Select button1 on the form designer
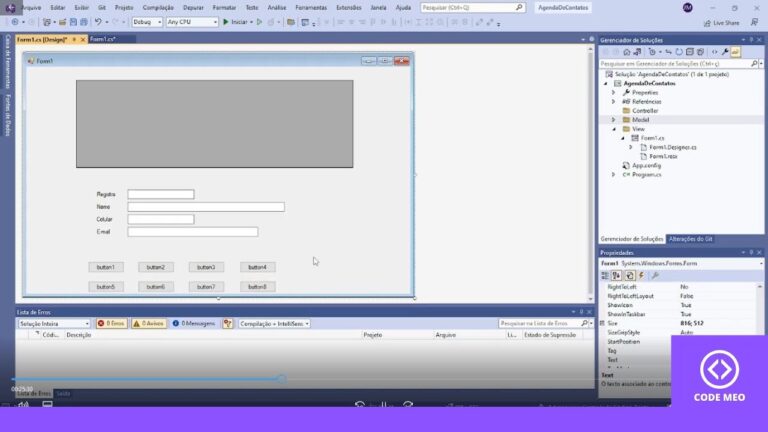Viewport: 768px width, 432px height. point(106,267)
